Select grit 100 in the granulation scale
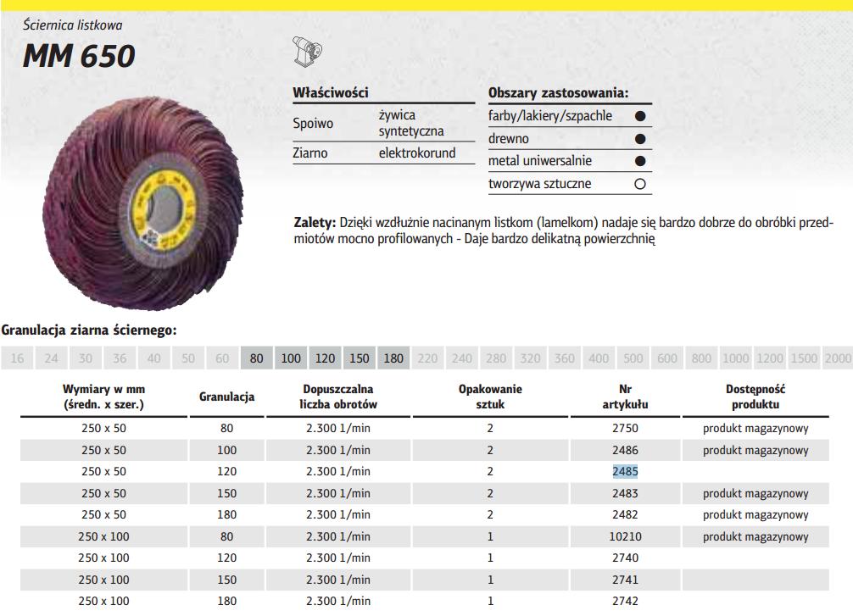The height and width of the screenshot is (616, 853). click(291, 358)
